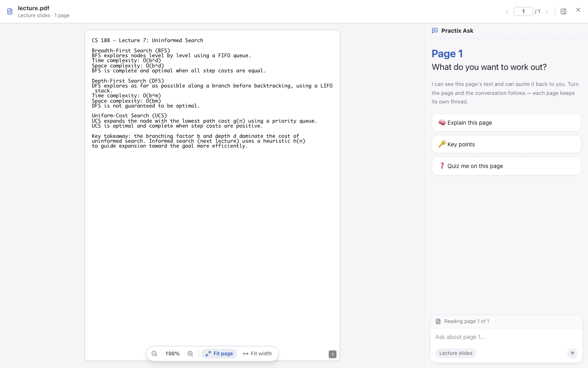Zoom out with the minus magnifier
Viewport: 588px width, 368px height.
(154, 354)
